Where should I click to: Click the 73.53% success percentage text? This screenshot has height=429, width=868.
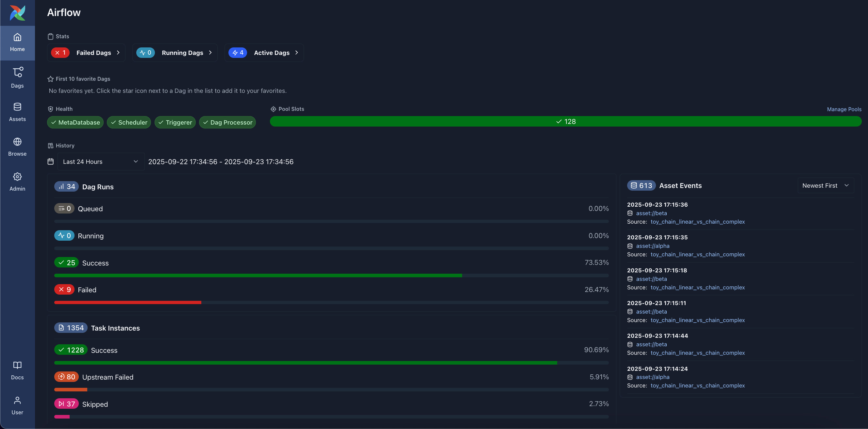pyautogui.click(x=596, y=262)
